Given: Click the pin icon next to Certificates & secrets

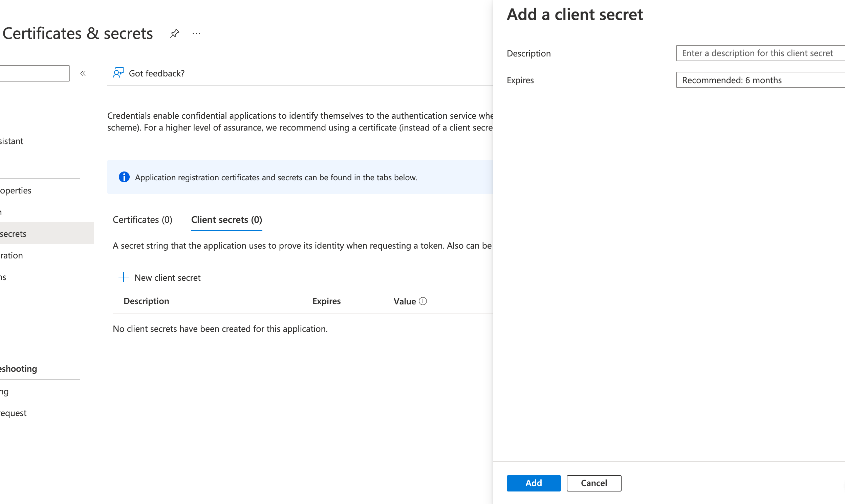Looking at the screenshot, I should point(175,33).
